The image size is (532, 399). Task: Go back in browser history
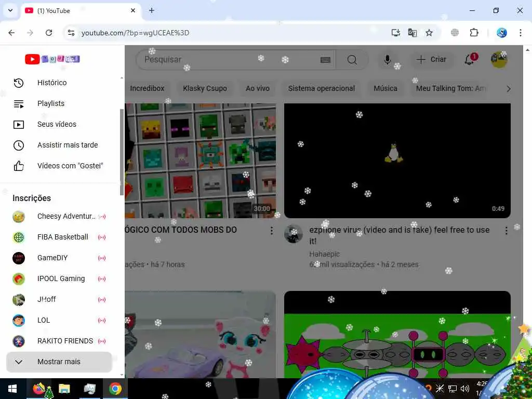11,33
